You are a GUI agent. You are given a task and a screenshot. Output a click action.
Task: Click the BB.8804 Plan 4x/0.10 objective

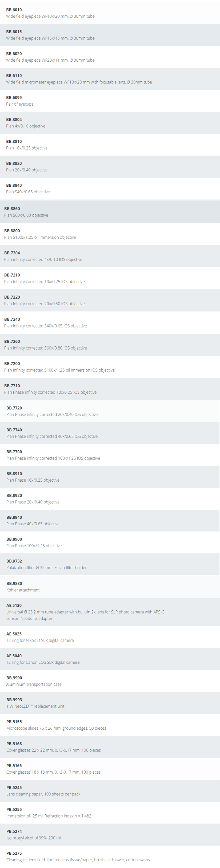click(x=110, y=123)
